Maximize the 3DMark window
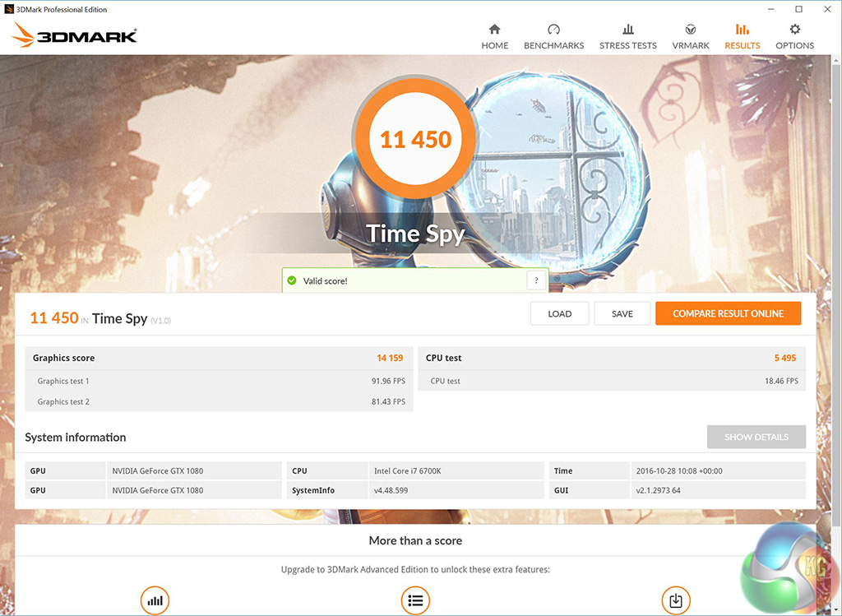Screen dimensions: 842x616 click(x=799, y=9)
